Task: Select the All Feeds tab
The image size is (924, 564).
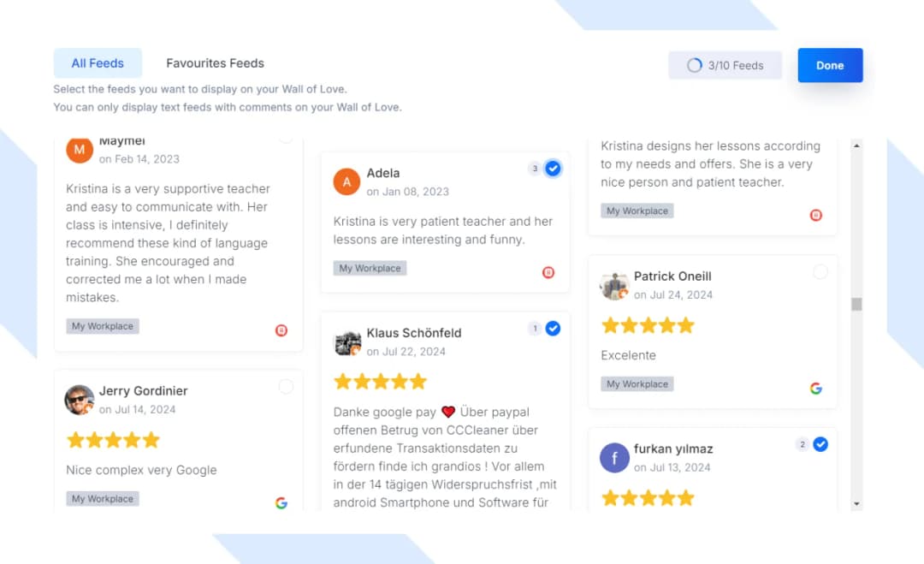Action: tap(98, 62)
